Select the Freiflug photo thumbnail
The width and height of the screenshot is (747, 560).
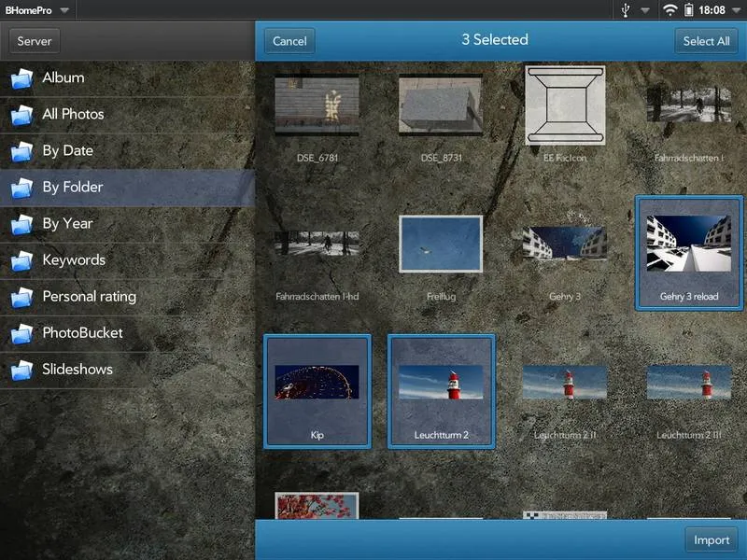pos(441,245)
